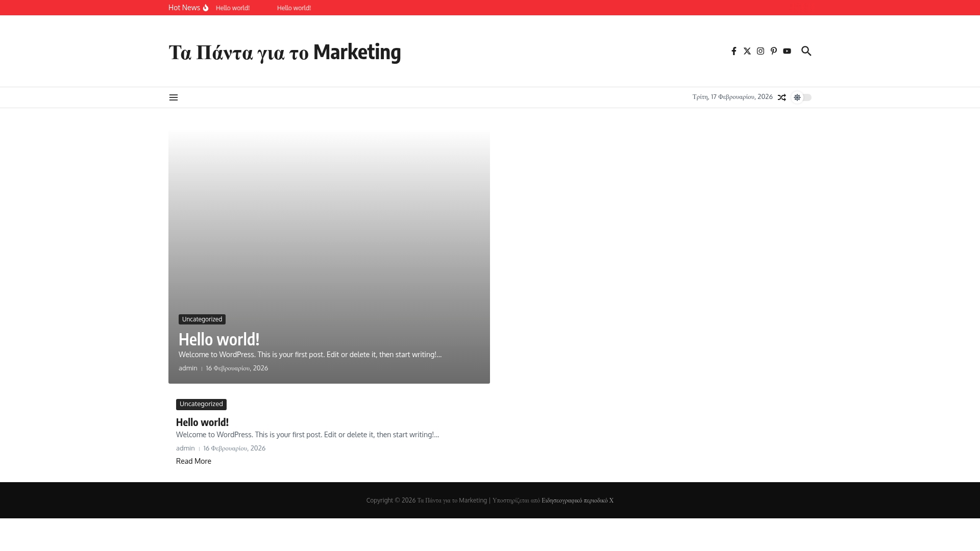Open the large Hello world! featured headline
Image resolution: width=980 pixels, height=551 pixels.
point(219,339)
